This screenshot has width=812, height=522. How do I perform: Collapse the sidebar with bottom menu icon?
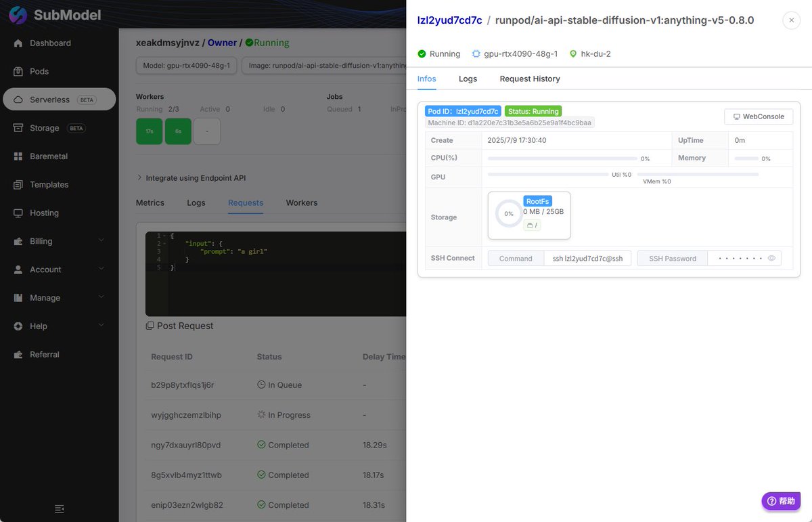point(60,508)
